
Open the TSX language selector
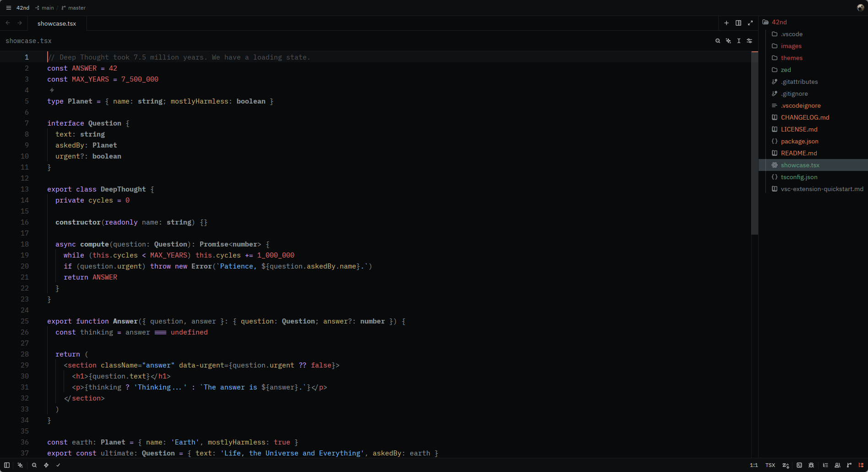click(770, 465)
